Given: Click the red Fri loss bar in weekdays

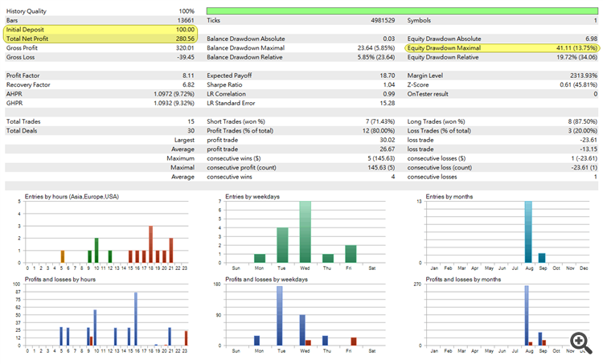Looking at the screenshot, I should tap(354, 342).
